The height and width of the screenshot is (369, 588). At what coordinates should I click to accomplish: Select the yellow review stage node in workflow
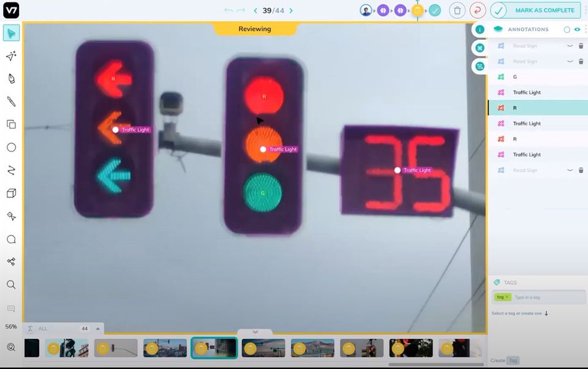(x=417, y=10)
